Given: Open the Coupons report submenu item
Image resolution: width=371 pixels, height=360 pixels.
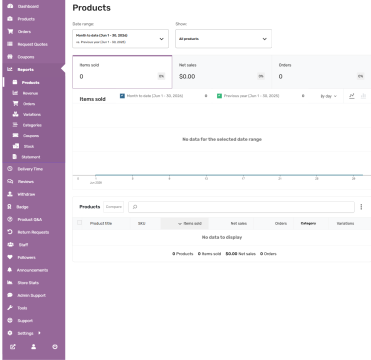Looking at the screenshot, I should click(31, 136).
